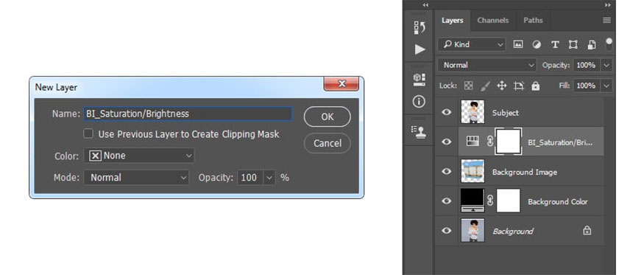Screen dimensions: 644x275
Task: Click Layers panel Fill value 100%
Action: tap(587, 86)
